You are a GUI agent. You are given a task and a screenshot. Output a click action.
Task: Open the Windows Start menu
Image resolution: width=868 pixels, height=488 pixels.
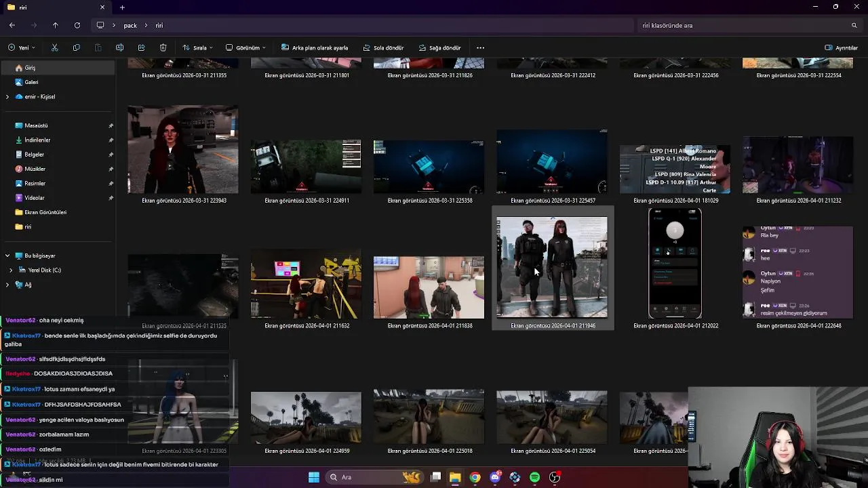click(314, 477)
